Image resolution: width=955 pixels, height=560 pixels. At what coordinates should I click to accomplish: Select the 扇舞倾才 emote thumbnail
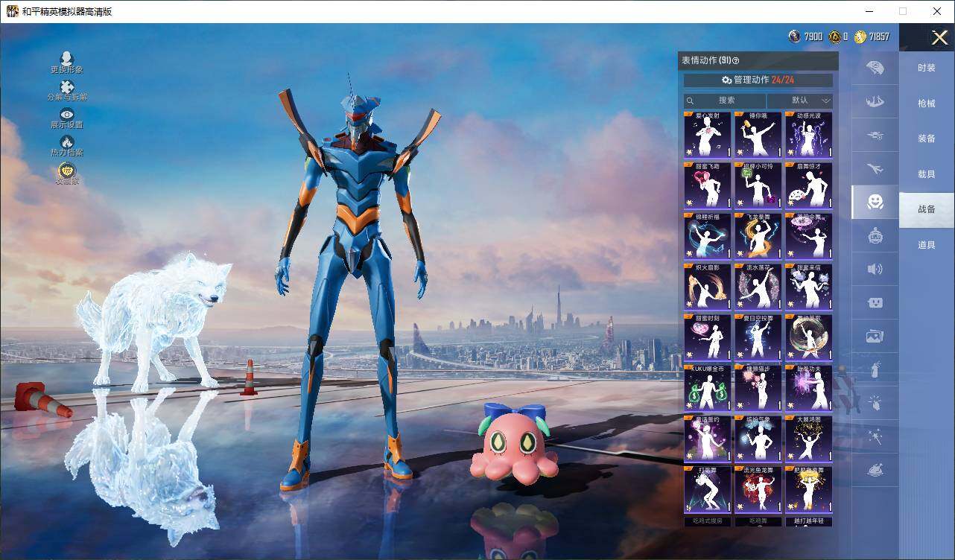point(809,185)
